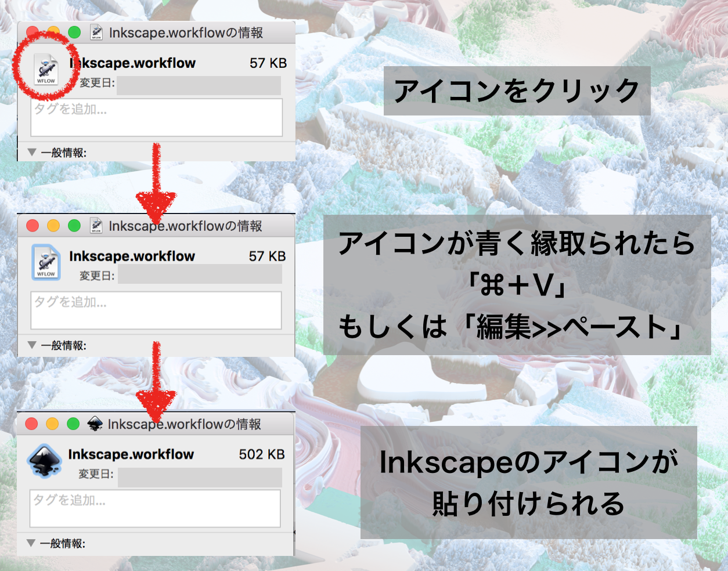This screenshot has height=571, width=728.
Task: Click 57 KB size in the blue-outlined icon window
Action: click(267, 256)
